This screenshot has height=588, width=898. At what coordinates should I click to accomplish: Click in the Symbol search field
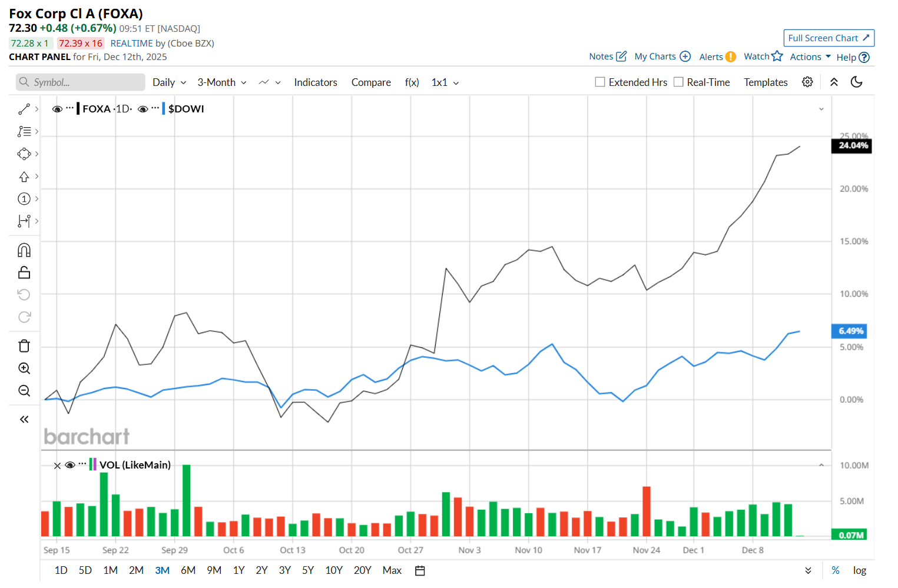(x=81, y=82)
